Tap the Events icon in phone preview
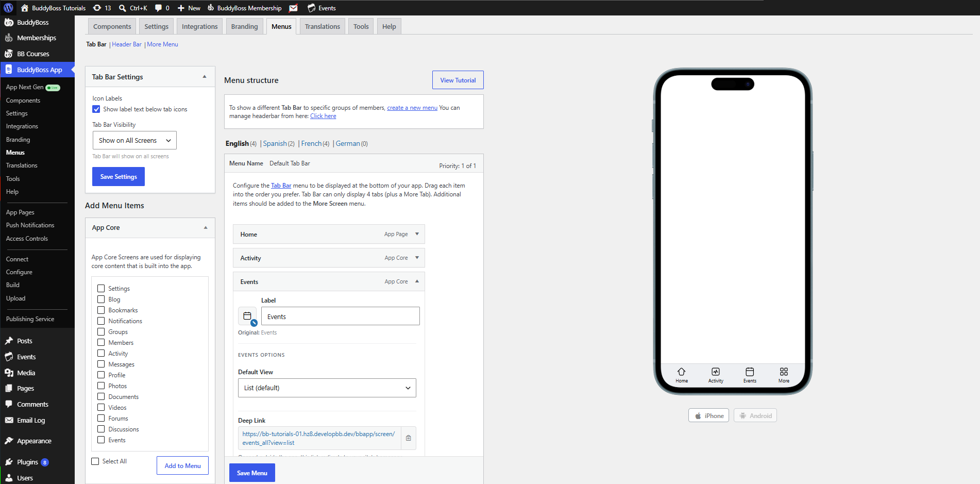The width and height of the screenshot is (980, 484). 750,372
